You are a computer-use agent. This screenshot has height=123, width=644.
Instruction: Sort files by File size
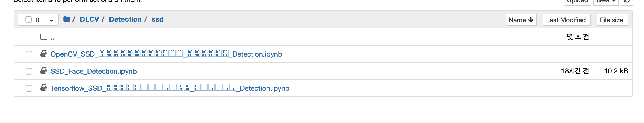point(612,20)
